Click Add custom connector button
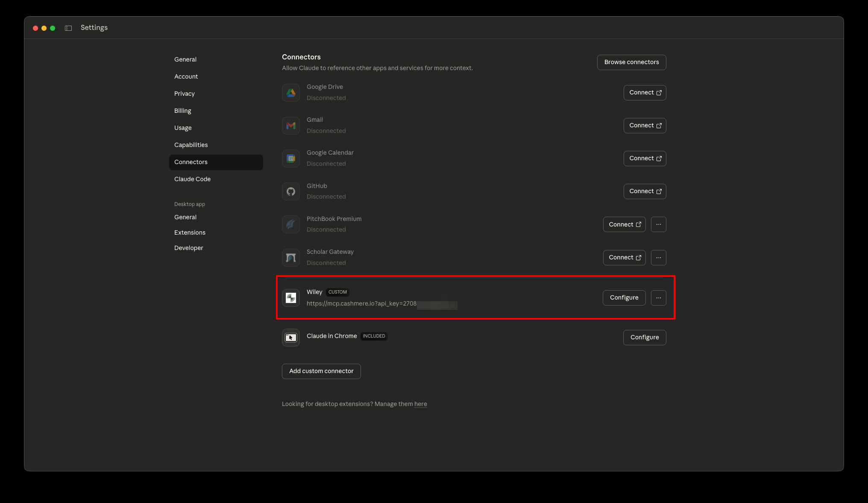This screenshot has width=868, height=503. [x=321, y=371]
